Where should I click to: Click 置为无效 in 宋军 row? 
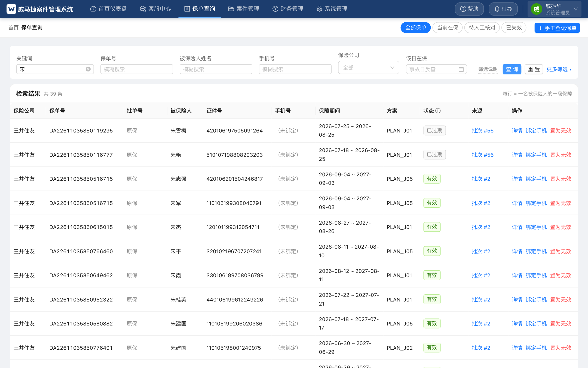point(561,203)
